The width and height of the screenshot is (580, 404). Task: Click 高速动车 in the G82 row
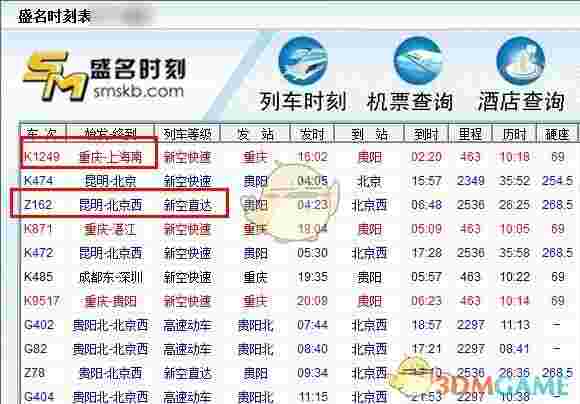pyautogui.click(x=188, y=349)
